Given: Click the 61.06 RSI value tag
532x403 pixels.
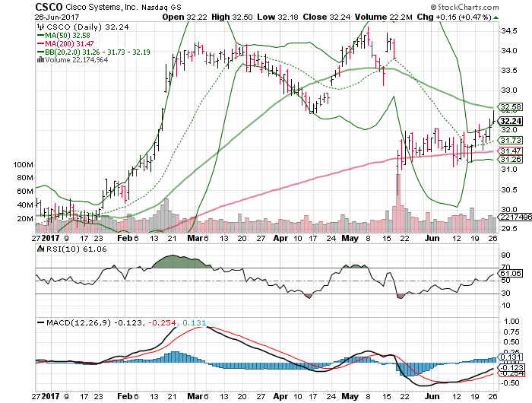Looking at the screenshot, I should click(511, 273).
